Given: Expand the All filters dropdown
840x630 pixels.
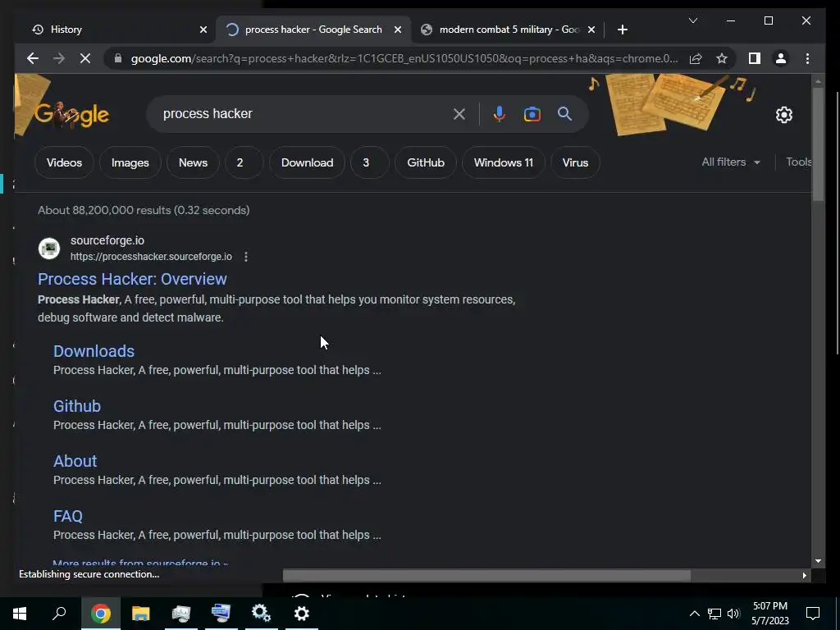Looking at the screenshot, I should tap(731, 162).
